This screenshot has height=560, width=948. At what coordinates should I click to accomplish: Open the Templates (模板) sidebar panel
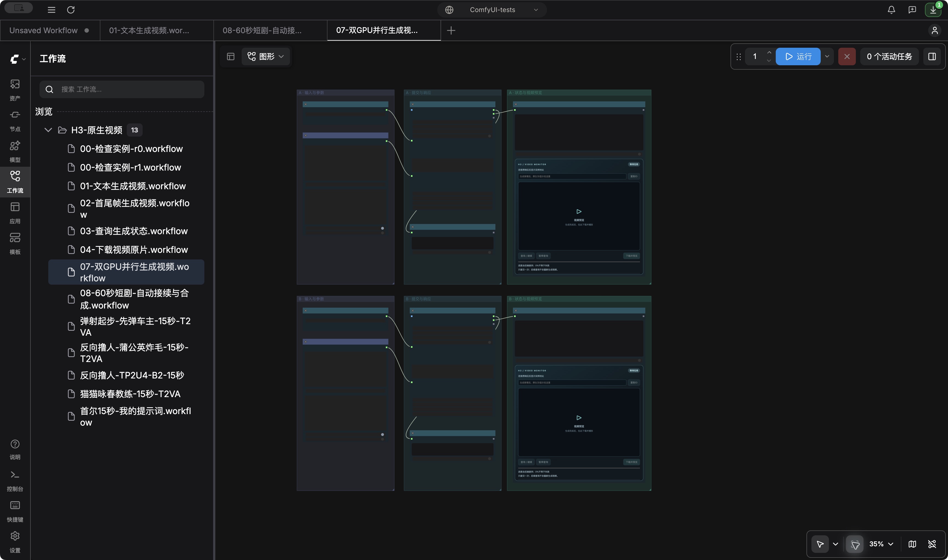click(15, 243)
